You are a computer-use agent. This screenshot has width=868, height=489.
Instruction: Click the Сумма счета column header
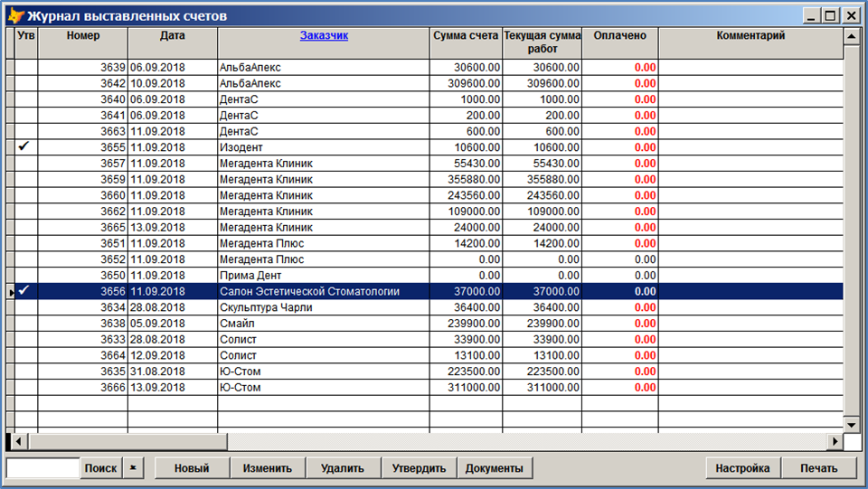(x=466, y=36)
